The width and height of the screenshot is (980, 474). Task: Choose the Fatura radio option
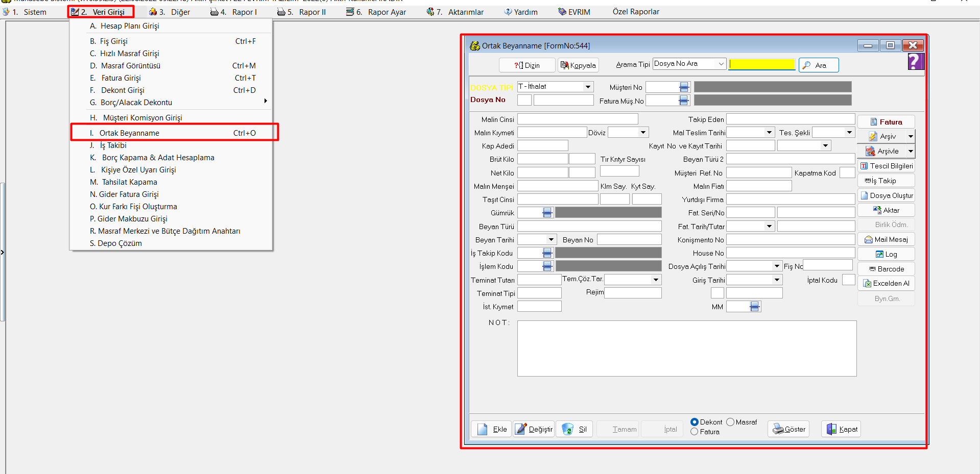point(695,432)
